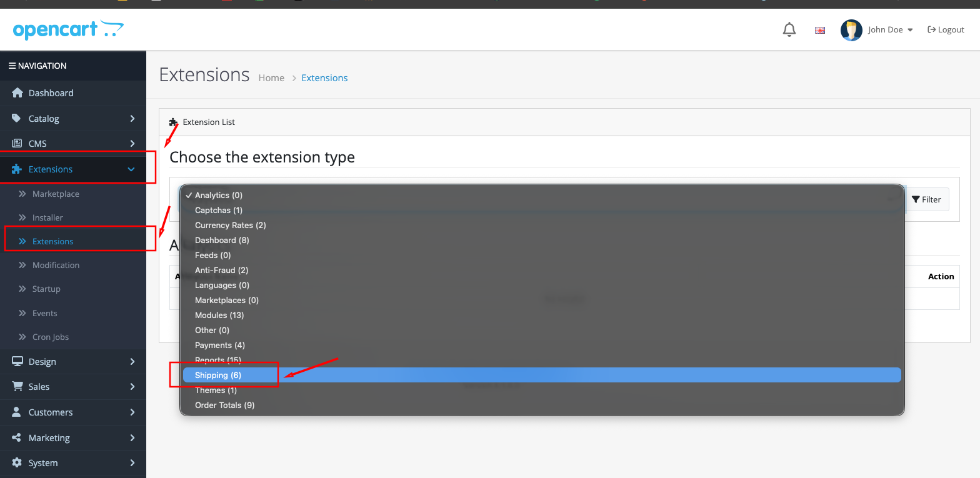Select Modules (13) option

point(542,315)
